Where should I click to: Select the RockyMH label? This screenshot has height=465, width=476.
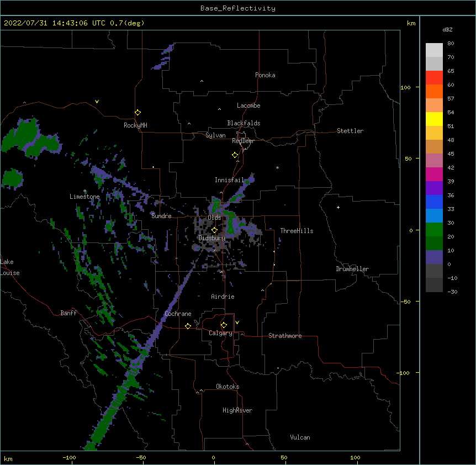[x=135, y=125]
